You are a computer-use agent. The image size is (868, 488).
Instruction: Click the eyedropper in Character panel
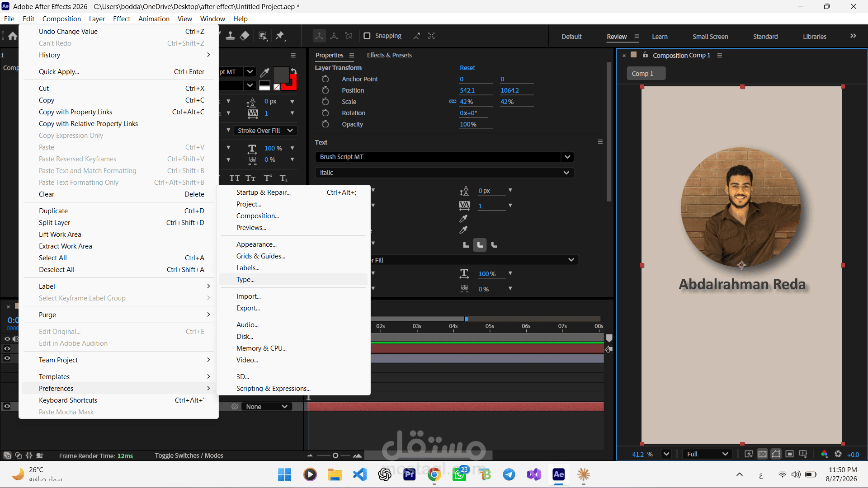pos(265,72)
